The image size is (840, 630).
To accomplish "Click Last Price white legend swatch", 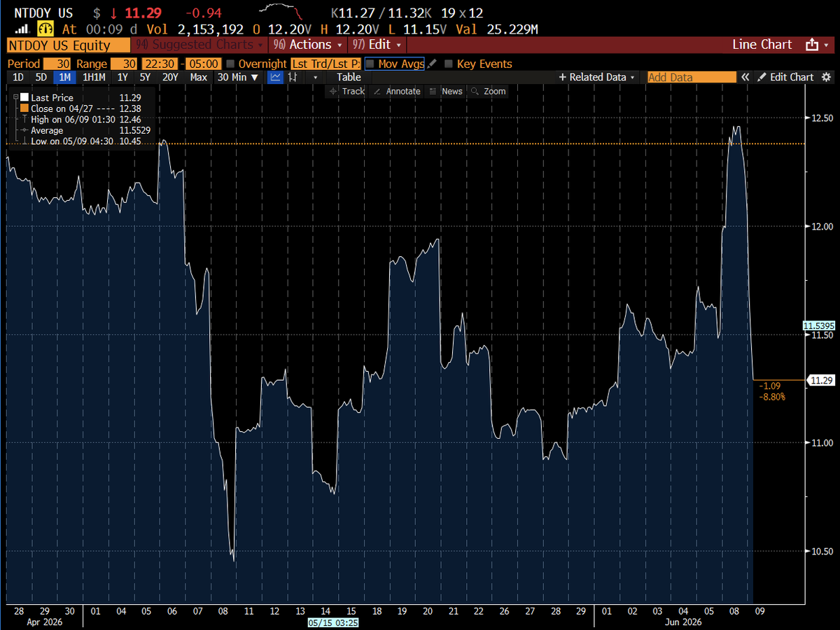I will tap(24, 97).
